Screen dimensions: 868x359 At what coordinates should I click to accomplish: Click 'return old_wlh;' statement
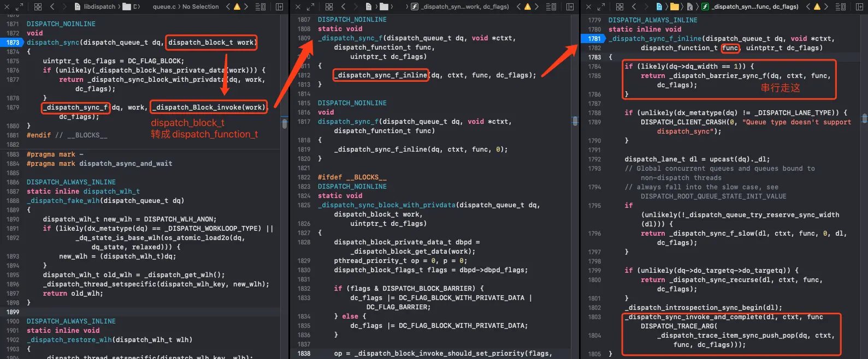click(73, 294)
